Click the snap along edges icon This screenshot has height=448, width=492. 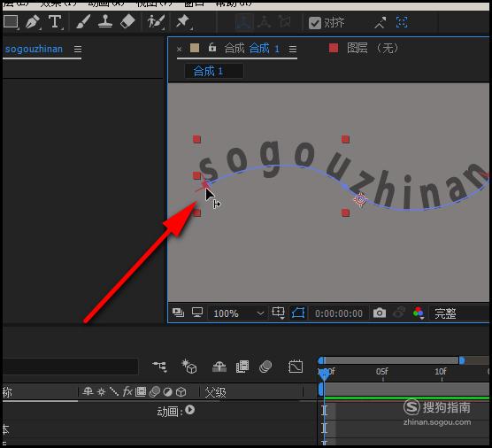coord(380,23)
